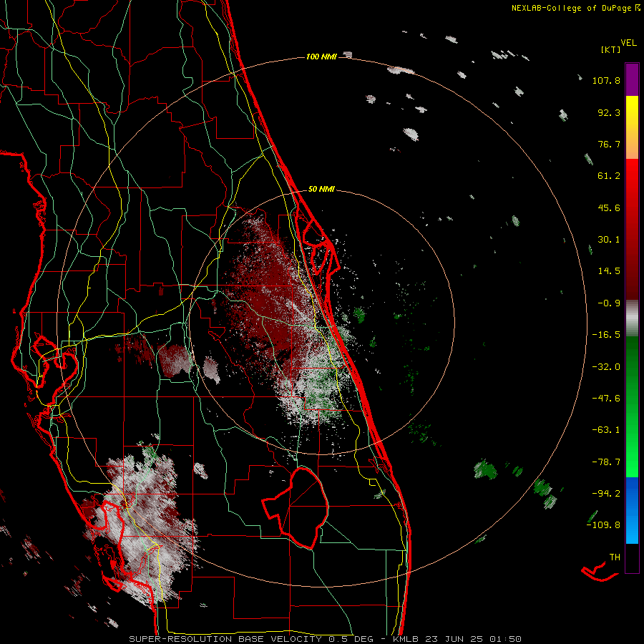This screenshot has height=644, width=644.
Task: Click the 45.6 scale value
Action: coord(609,208)
